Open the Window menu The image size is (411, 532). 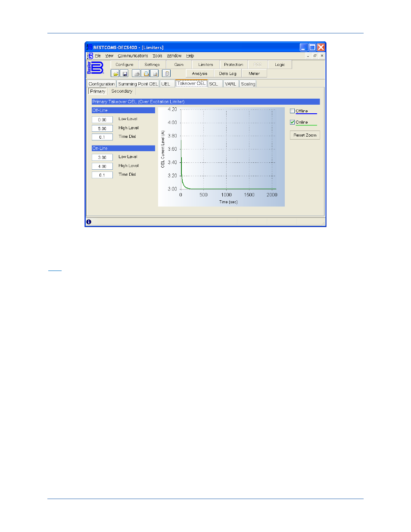pyautogui.click(x=174, y=56)
